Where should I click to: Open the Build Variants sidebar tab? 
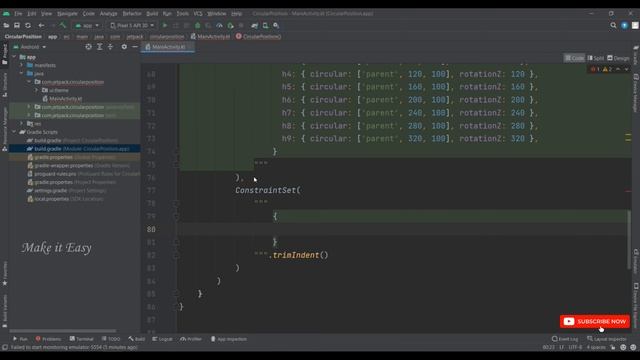(x=4, y=311)
